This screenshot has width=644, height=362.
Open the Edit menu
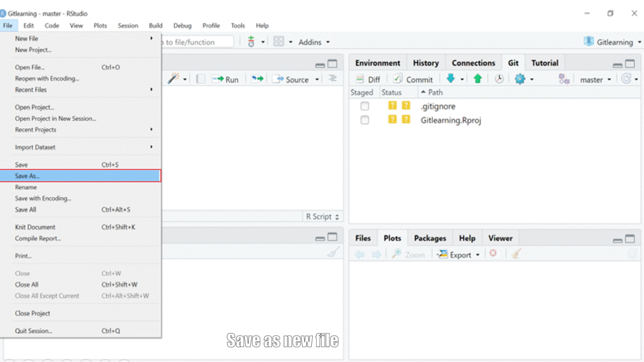28,25
